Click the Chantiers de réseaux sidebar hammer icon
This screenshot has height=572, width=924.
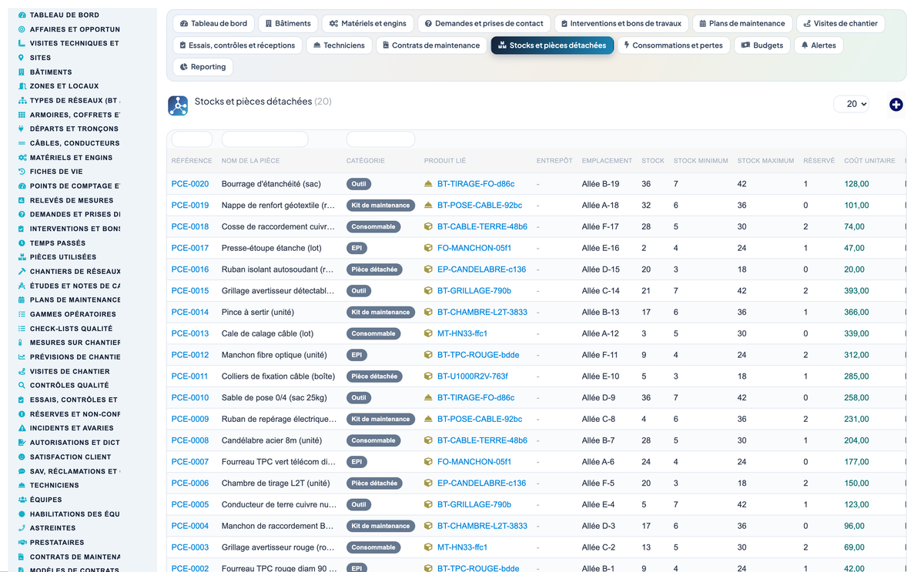point(22,271)
